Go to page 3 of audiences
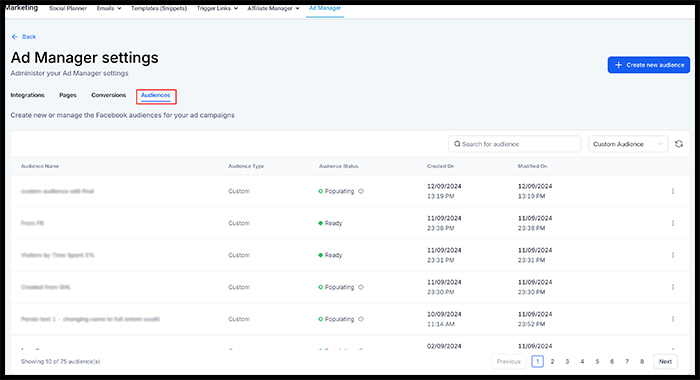 pyautogui.click(x=567, y=361)
